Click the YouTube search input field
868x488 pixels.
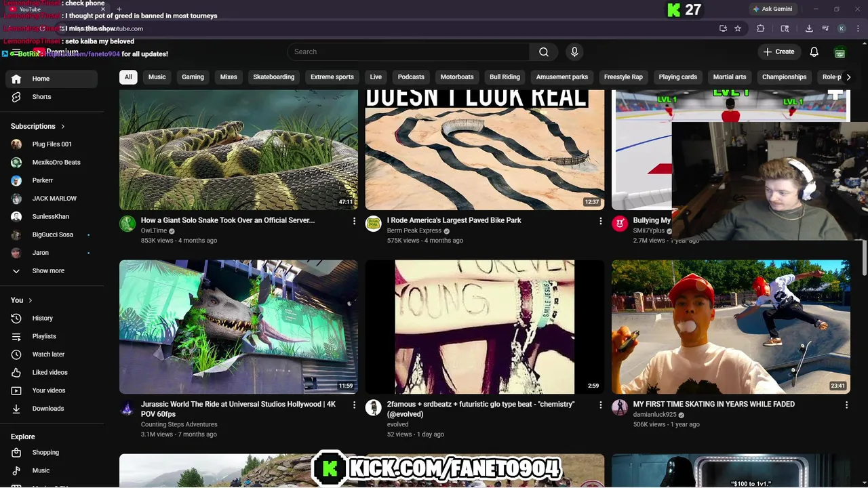click(x=408, y=52)
